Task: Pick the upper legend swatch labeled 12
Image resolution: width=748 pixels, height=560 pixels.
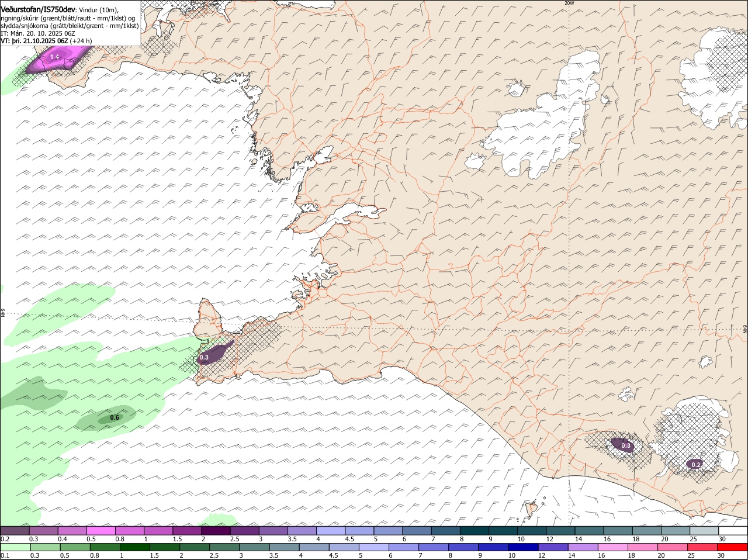Action: tap(560, 531)
